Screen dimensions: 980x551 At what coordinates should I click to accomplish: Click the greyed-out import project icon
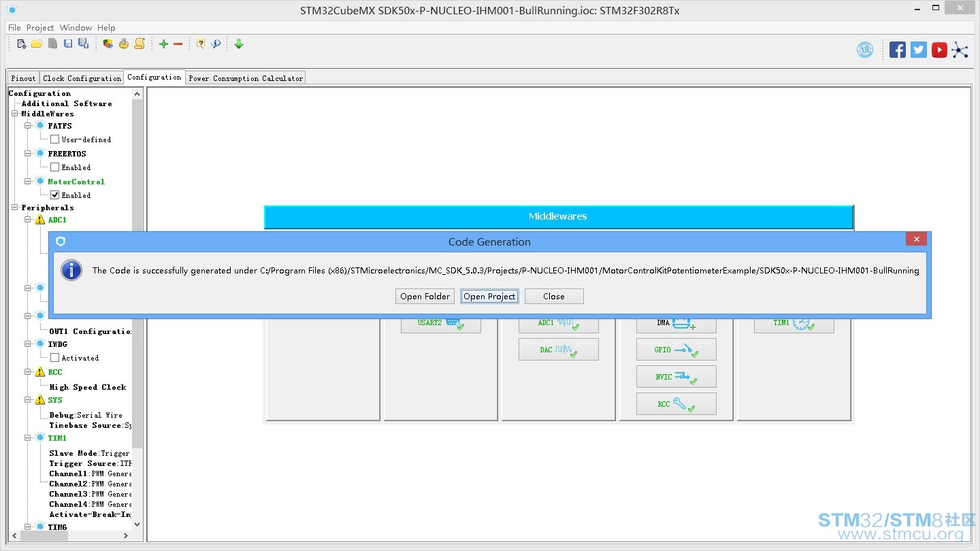click(x=52, y=44)
